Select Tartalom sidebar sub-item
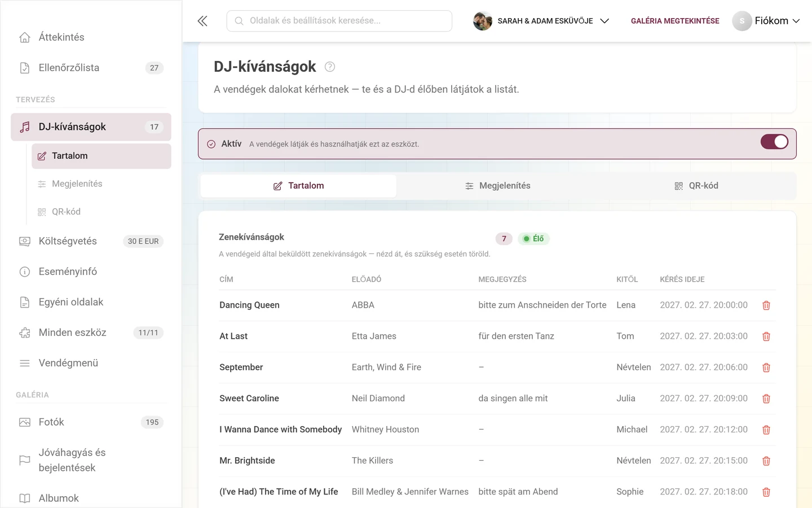This screenshot has height=508, width=812. coord(101,156)
